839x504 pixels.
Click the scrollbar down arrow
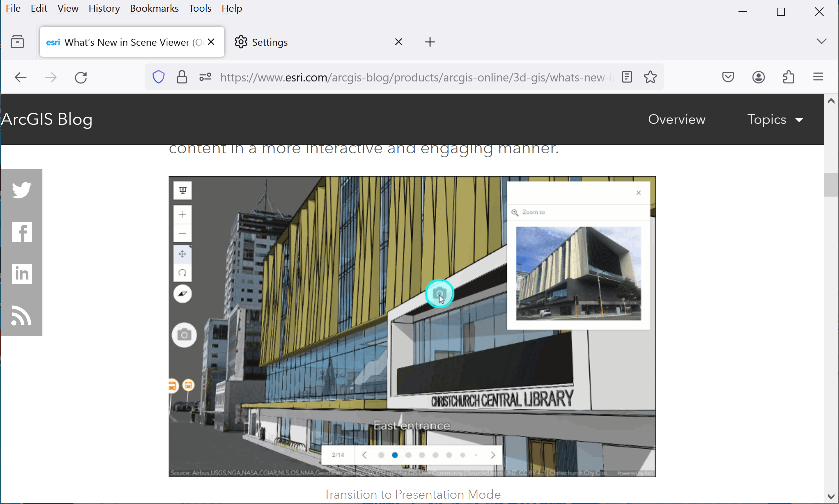click(831, 497)
